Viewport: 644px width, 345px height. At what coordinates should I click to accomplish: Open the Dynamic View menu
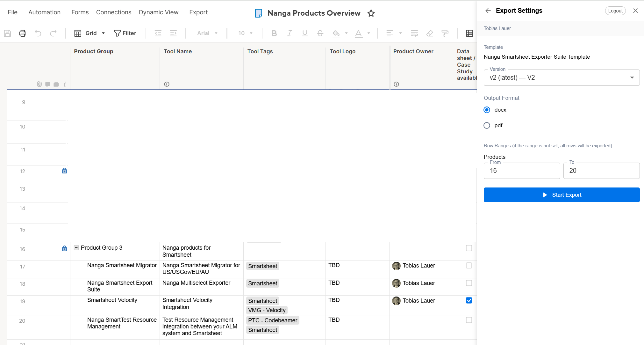pos(159,12)
